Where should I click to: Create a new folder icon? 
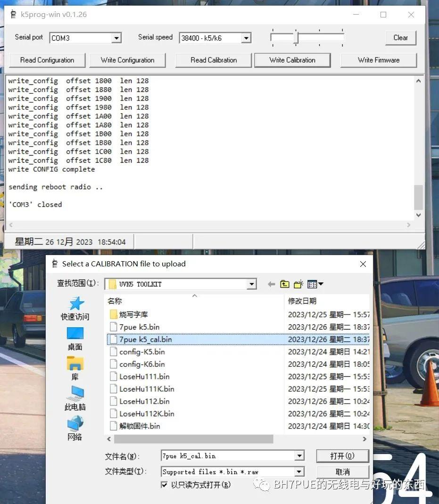298,284
